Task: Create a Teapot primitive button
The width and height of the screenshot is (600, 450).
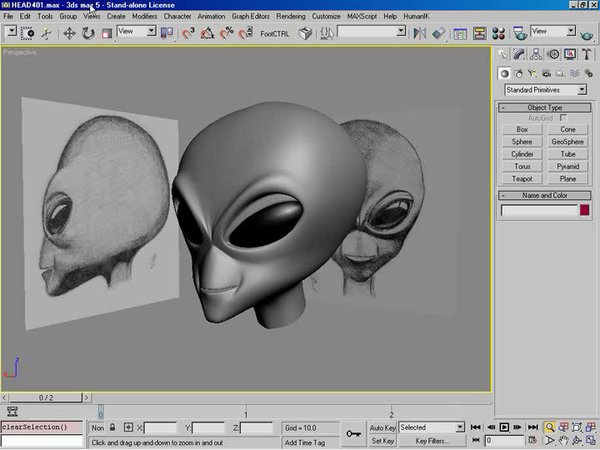Action: click(x=522, y=178)
